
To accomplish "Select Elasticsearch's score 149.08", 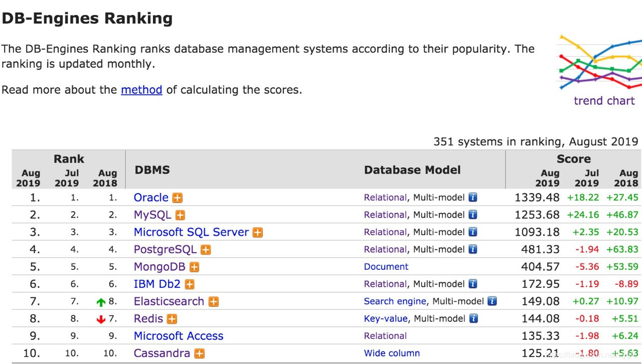I will coord(540,301).
